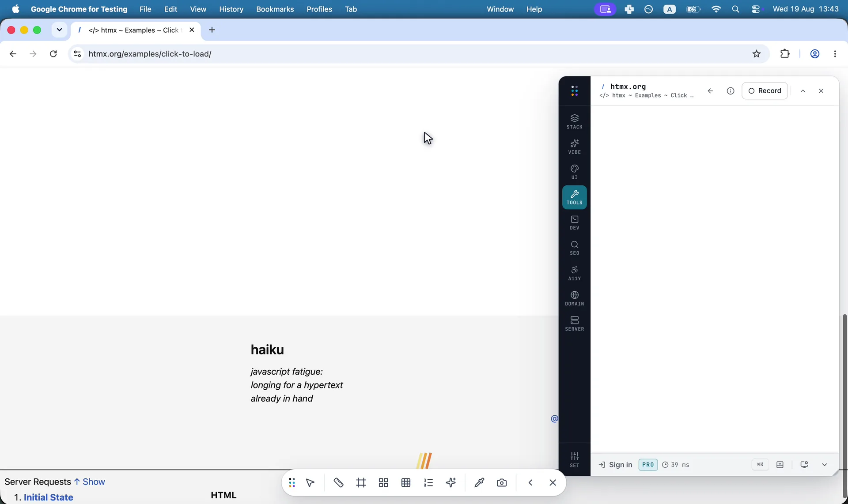This screenshot has height=504, width=848.
Task: Select the table grid tool
Action: 406,482
